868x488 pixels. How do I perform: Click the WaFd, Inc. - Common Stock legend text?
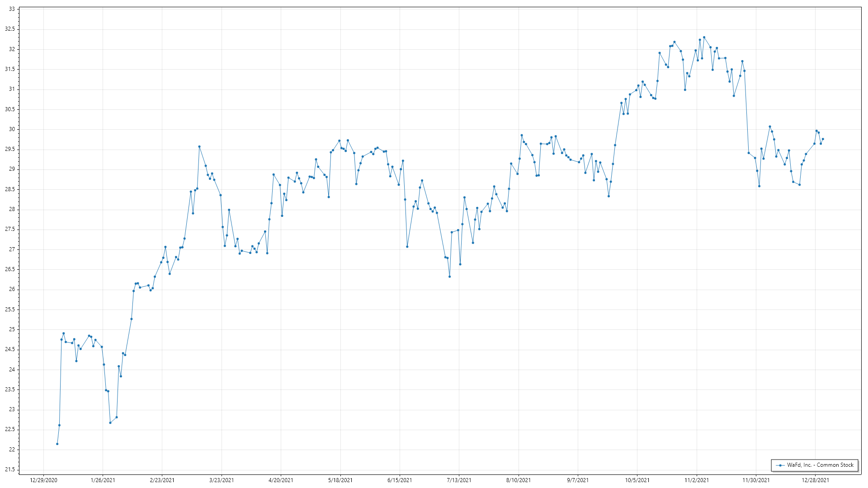[x=820, y=465]
